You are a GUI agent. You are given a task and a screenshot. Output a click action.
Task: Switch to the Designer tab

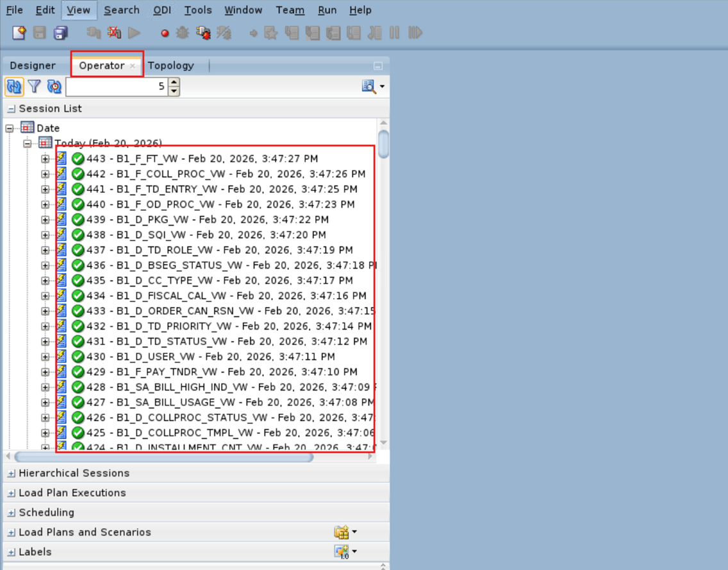[x=33, y=65]
